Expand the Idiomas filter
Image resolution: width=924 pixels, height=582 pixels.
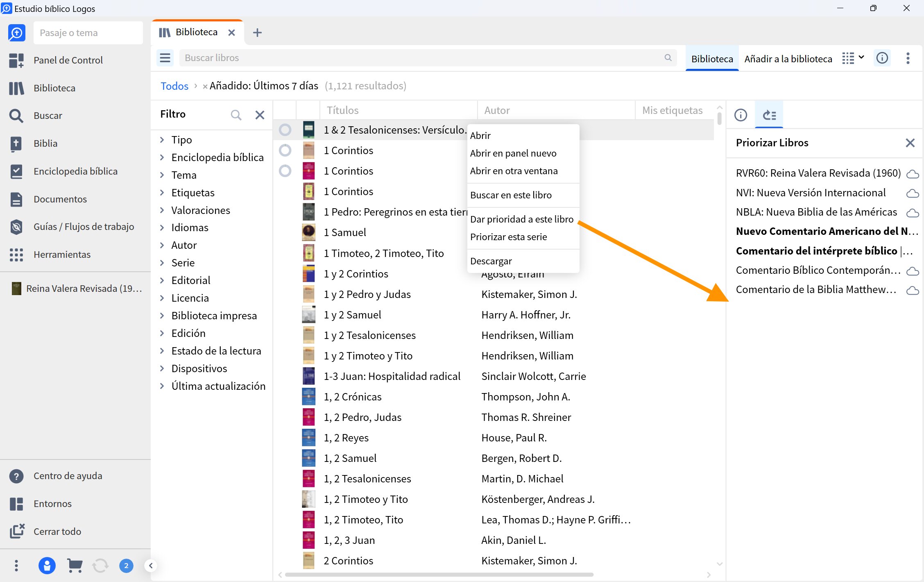tap(162, 227)
